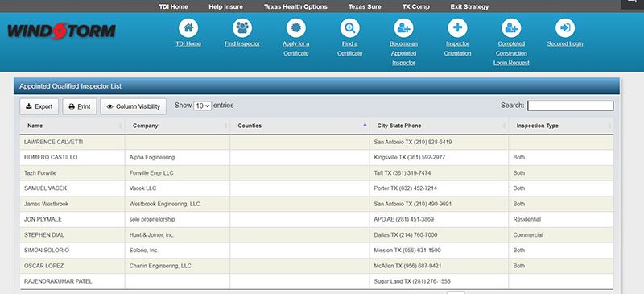Click the Export button
Image resolution: width=644 pixels, height=294 pixels.
39,106
